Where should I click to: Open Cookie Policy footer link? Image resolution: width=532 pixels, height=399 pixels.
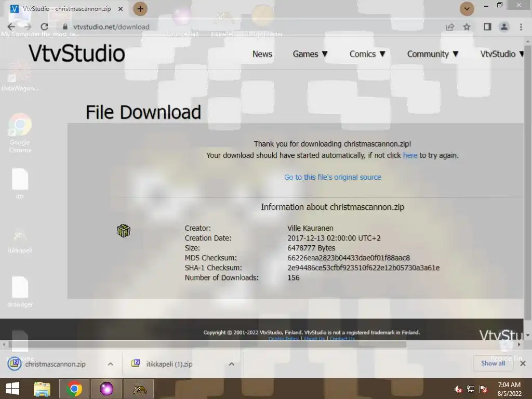click(283, 339)
